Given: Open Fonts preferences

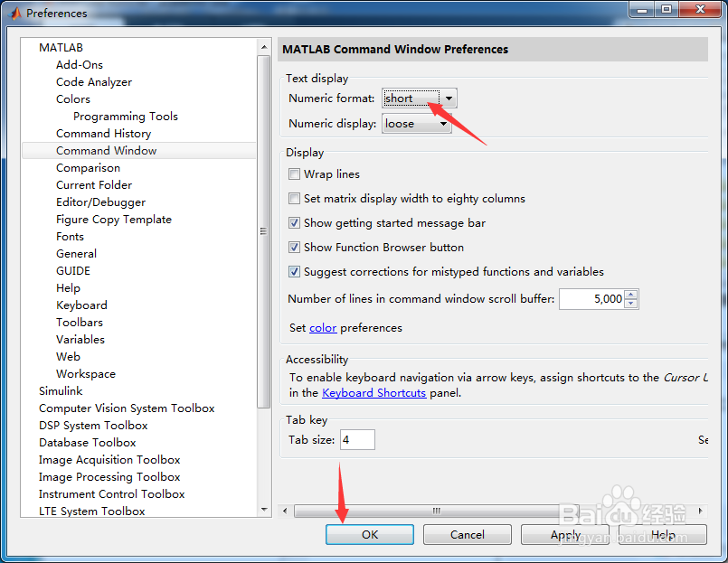Looking at the screenshot, I should 70,237.
